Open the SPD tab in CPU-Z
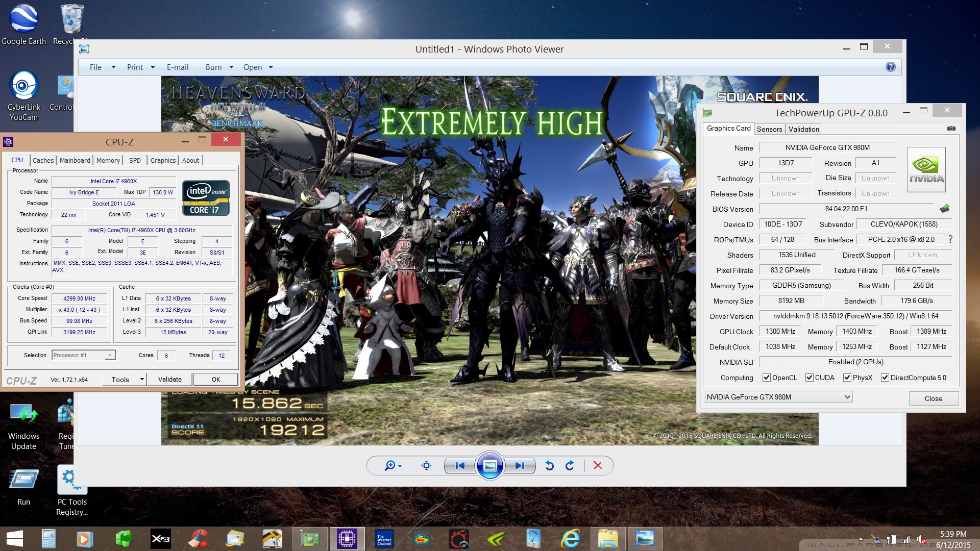 135,160
